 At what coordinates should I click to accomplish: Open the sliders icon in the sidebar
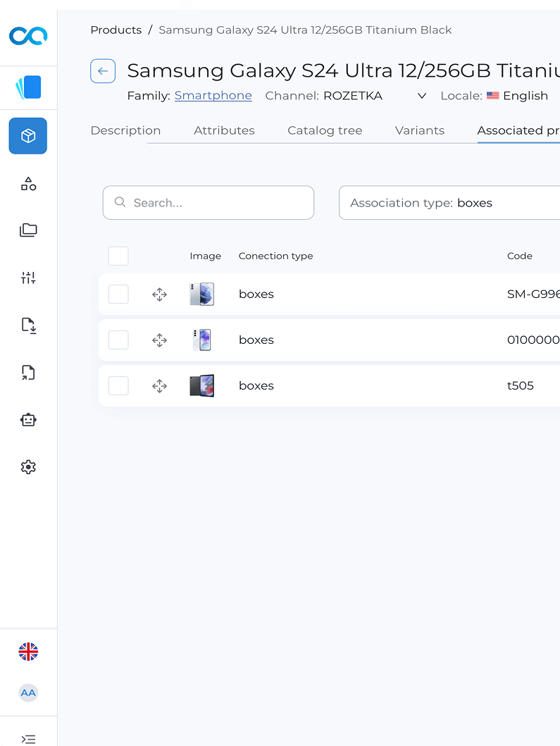pyautogui.click(x=28, y=278)
